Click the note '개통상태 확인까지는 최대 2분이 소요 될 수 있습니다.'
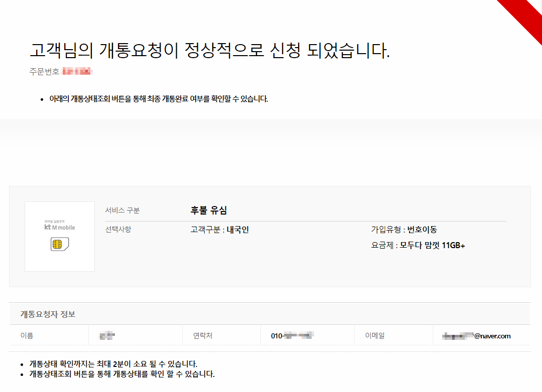542x392 pixels. pyautogui.click(x=113, y=364)
